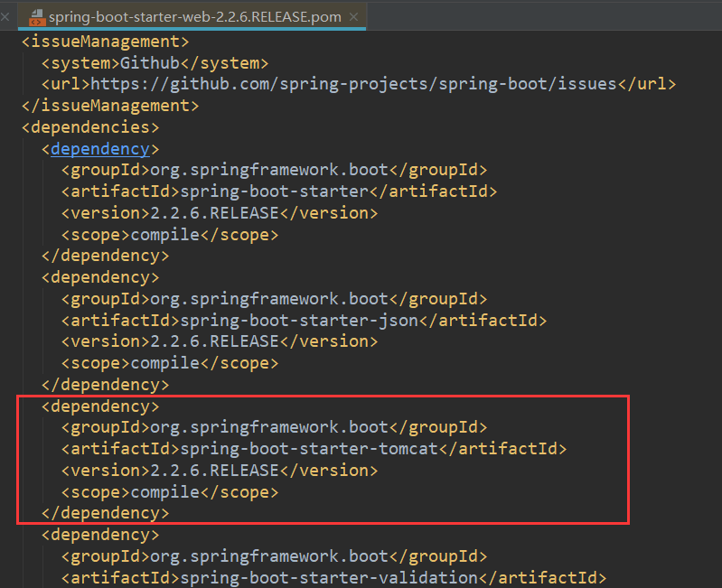Click groupId line of first dependency

coord(274,170)
